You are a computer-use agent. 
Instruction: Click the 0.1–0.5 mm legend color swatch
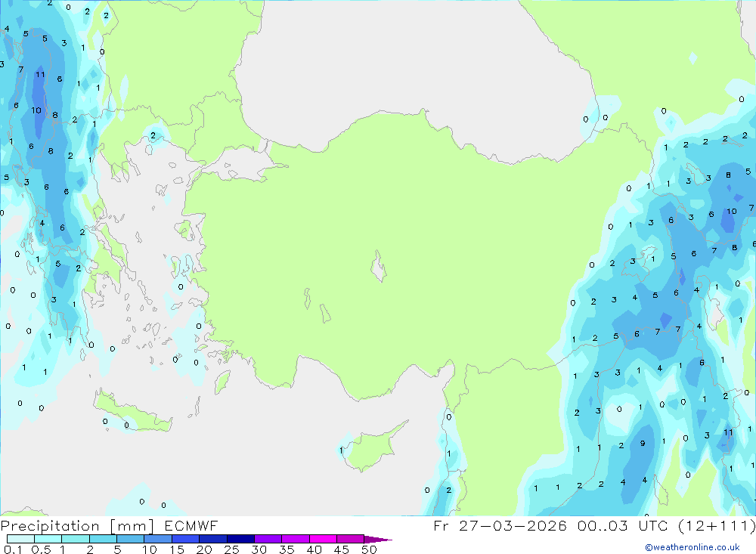(20, 539)
